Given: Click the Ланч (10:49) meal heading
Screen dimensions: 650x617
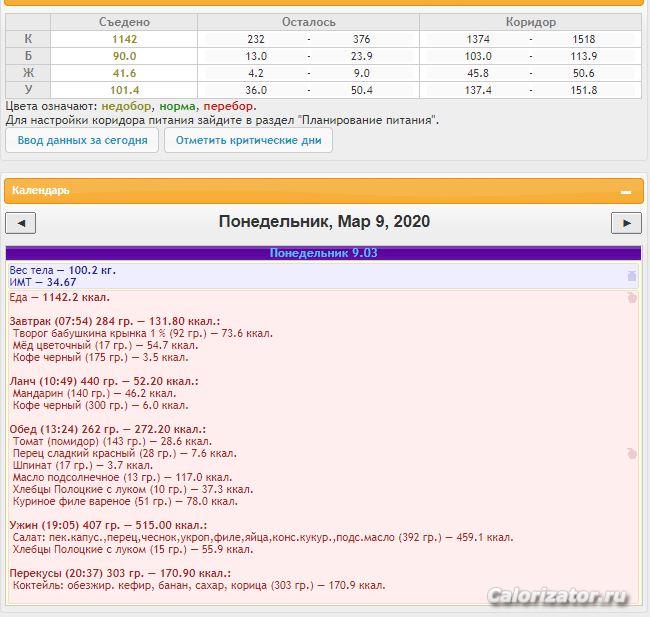Looking at the screenshot, I should click(x=104, y=381).
